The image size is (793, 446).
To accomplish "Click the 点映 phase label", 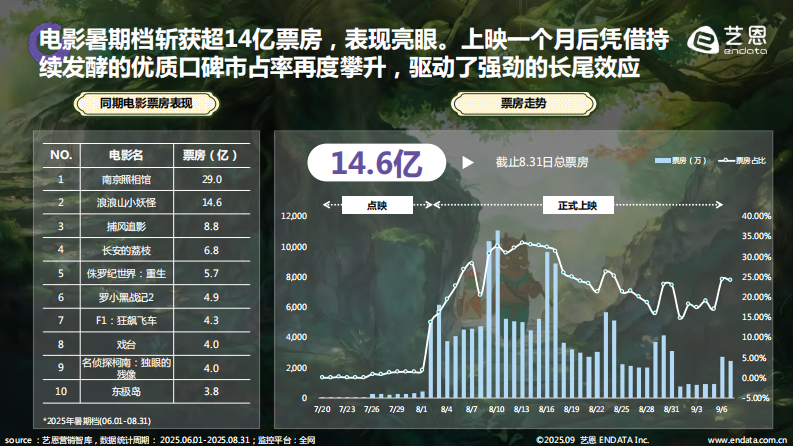I will (377, 205).
